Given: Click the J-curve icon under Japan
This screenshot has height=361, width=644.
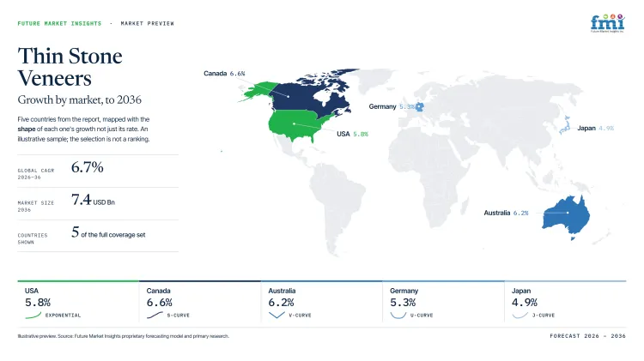Looking at the screenshot, I should (x=520, y=315).
